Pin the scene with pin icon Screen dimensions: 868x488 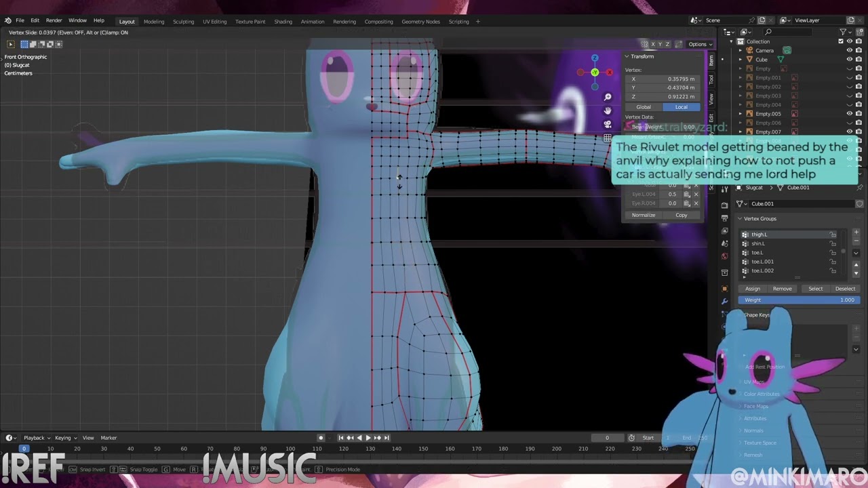coord(751,20)
